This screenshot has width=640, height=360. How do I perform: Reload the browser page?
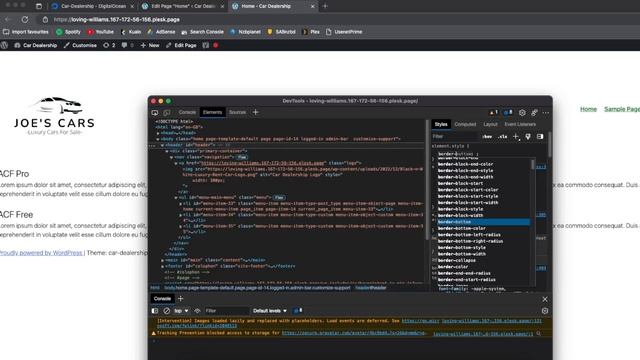coord(25,19)
